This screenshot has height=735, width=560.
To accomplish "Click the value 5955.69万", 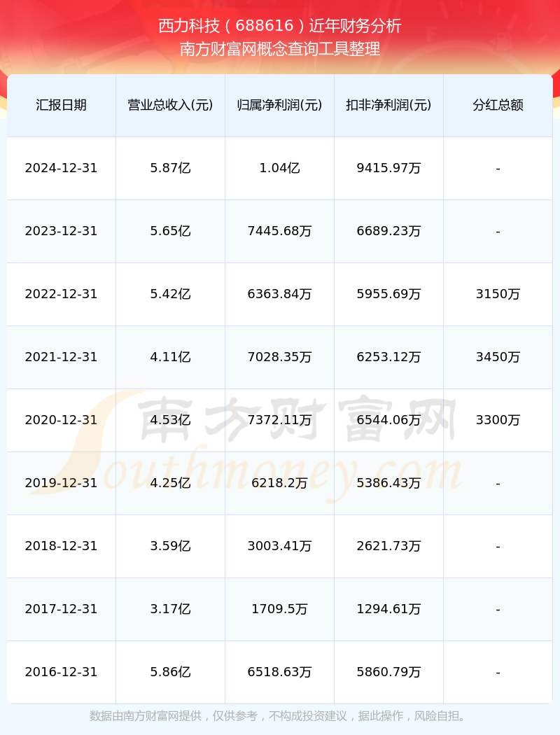I will [x=389, y=294].
